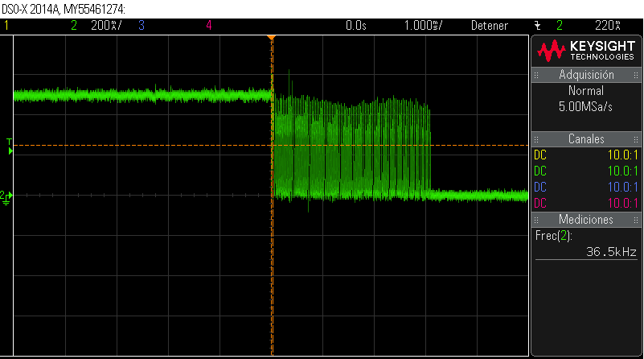Image resolution: width=644 pixels, height=359 pixels.
Task: Click the 1.000 ms/ time base readout
Action: 423,26
